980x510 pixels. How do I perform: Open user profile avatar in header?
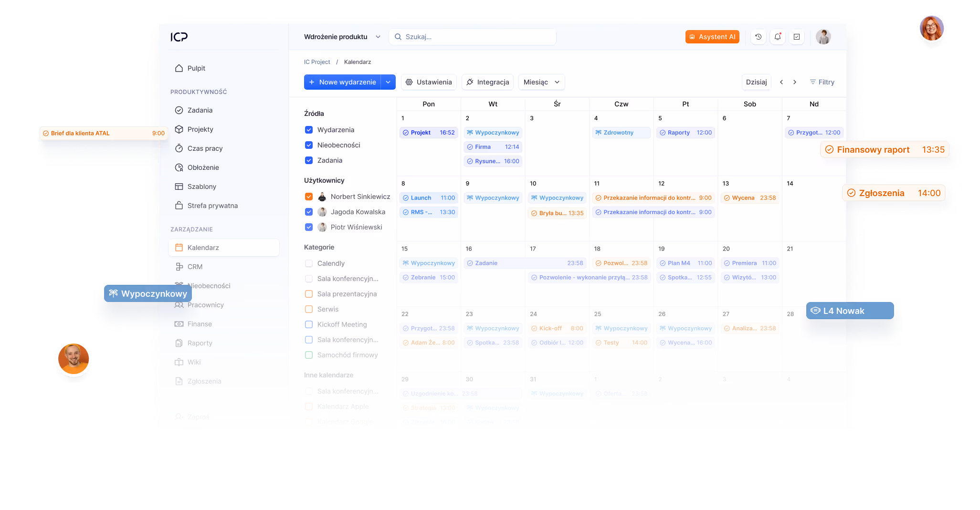point(823,37)
